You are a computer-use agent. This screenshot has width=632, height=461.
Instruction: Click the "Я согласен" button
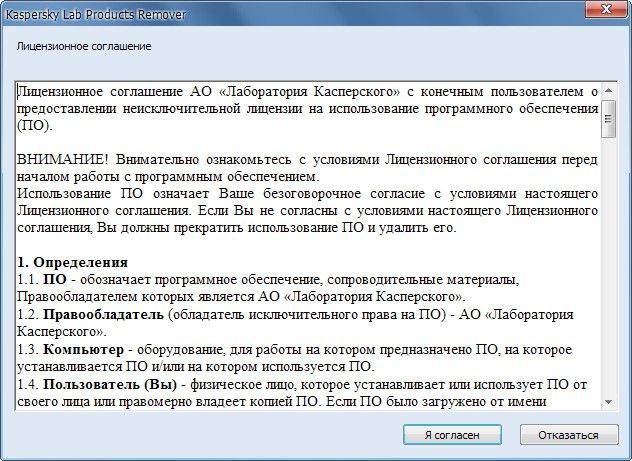(452, 435)
